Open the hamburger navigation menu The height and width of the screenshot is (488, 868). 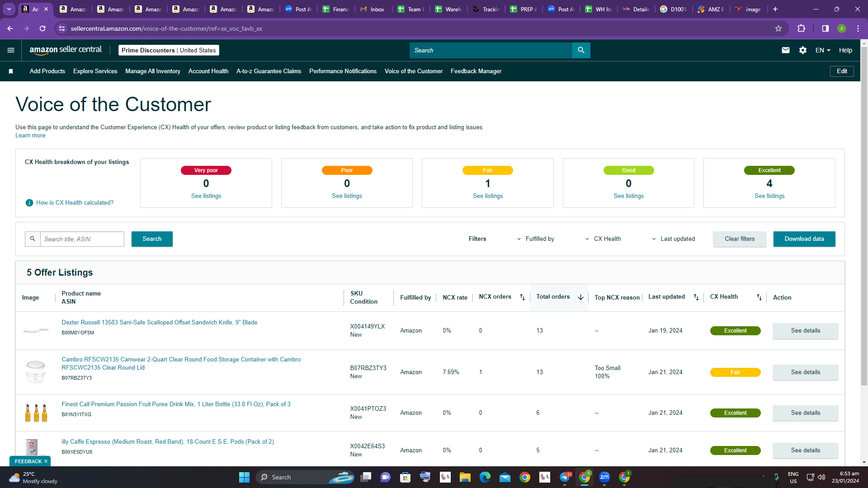[11, 50]
